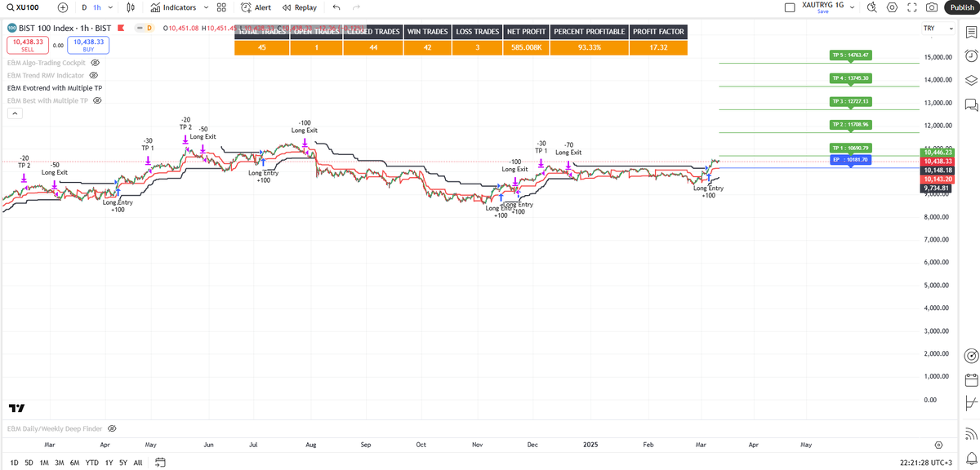This screenshot has height=470, width=980.
Task: Select the D daily interval
Action: coord(83,7)
